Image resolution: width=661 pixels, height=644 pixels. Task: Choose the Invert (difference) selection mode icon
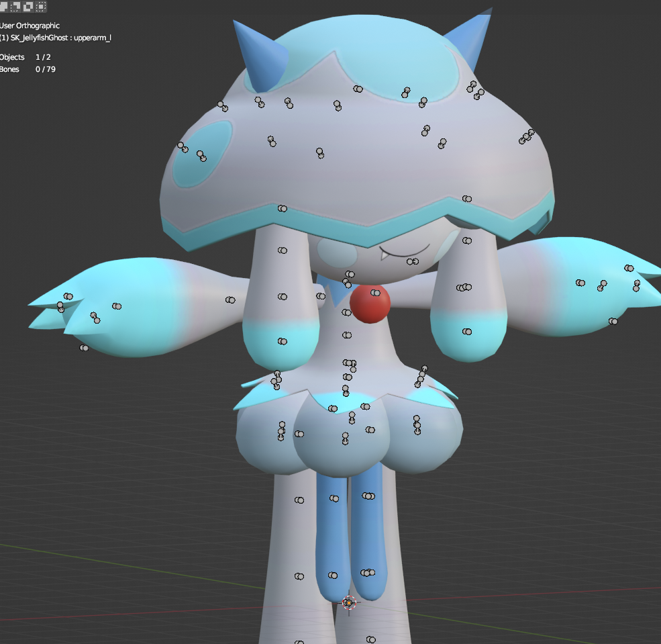[x=28, y=6]
